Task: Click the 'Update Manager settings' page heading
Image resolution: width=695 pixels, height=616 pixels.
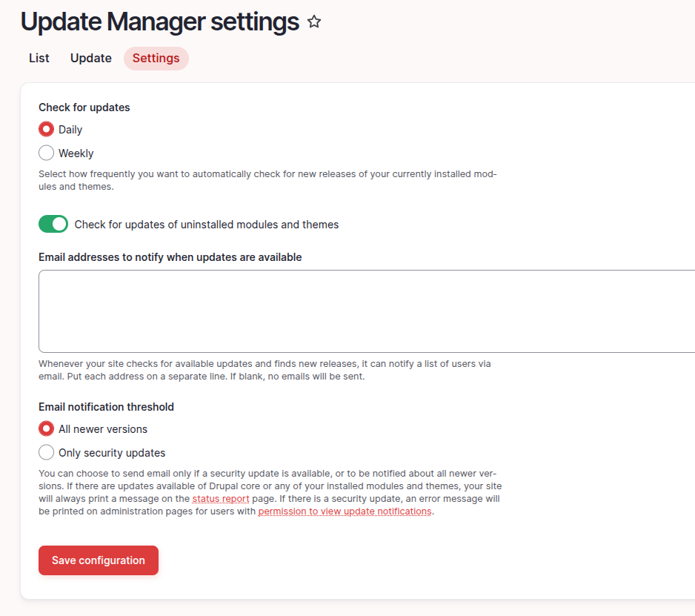Action: 159,22
